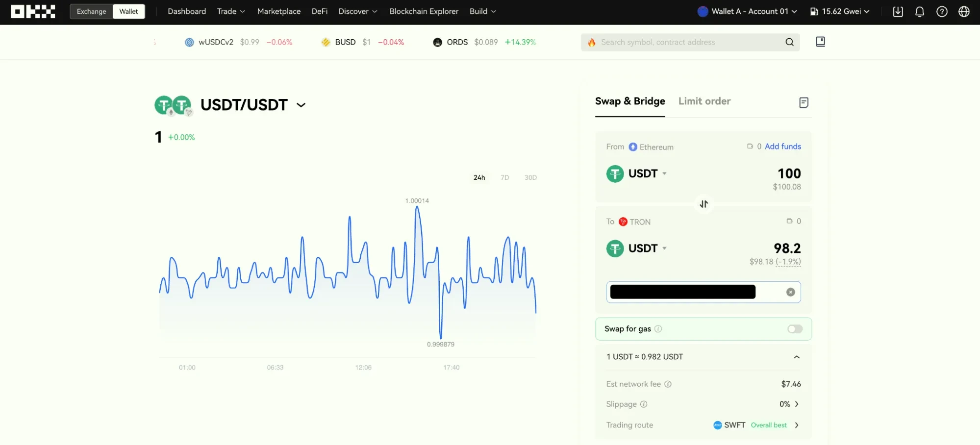Click the To amount 98.2 value
This screenshot has height=445, width=980.
pyautogui.click(x=787, y=248)
